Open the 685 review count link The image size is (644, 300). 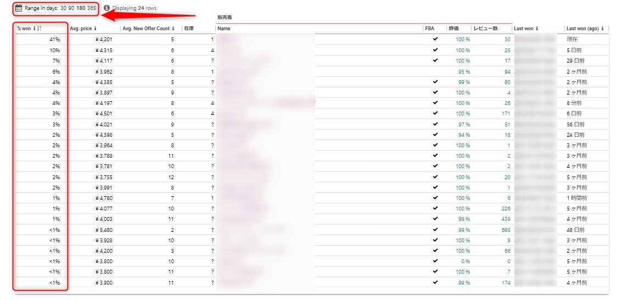[506, 230]
